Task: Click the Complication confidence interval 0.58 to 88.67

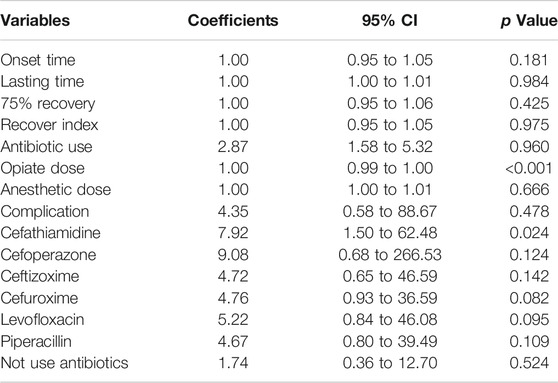Action: 390,211
